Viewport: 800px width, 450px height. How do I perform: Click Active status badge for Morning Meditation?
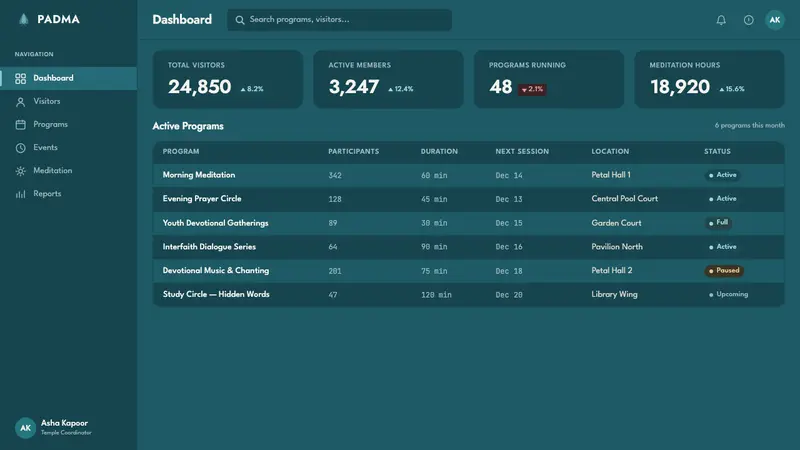pos(723,175)
